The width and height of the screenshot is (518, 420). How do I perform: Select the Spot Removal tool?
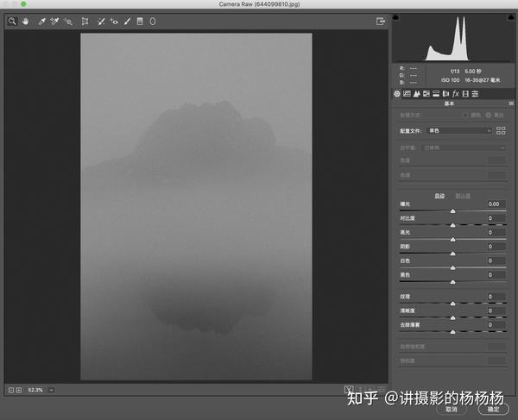click(x=101, y=22)
